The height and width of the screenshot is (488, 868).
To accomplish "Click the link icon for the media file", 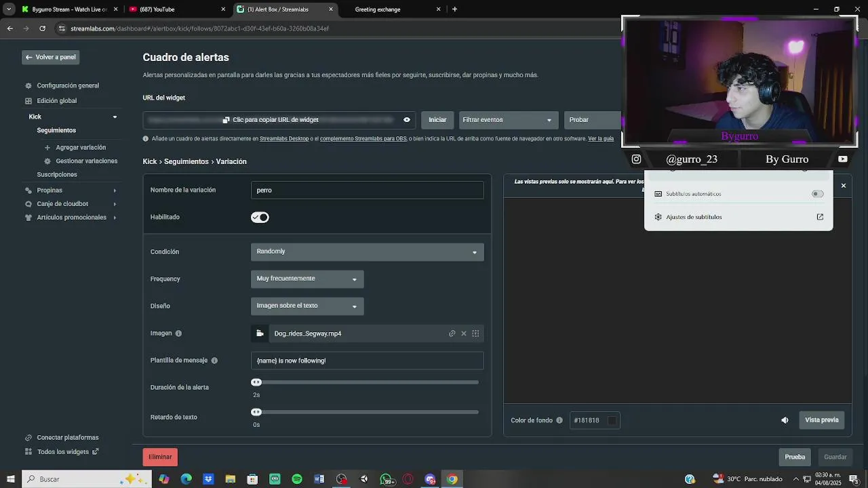I will click(x=452, y=333).
